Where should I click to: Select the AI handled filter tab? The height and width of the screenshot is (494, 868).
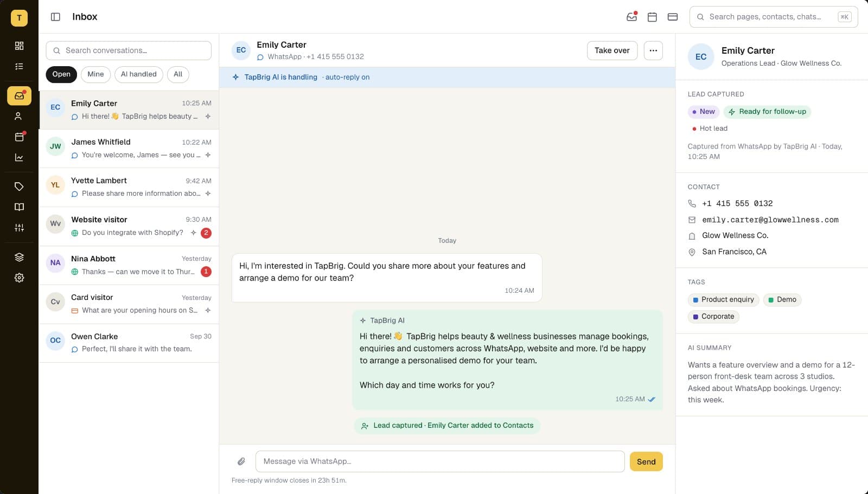tap(138, 74)
